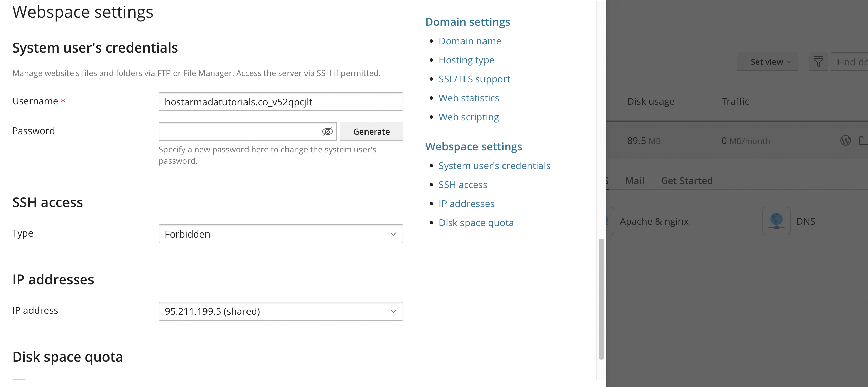This screenshot has width=868, height=387.
Task: Open Apache & nginx settings
Action: tap(654, 221)
